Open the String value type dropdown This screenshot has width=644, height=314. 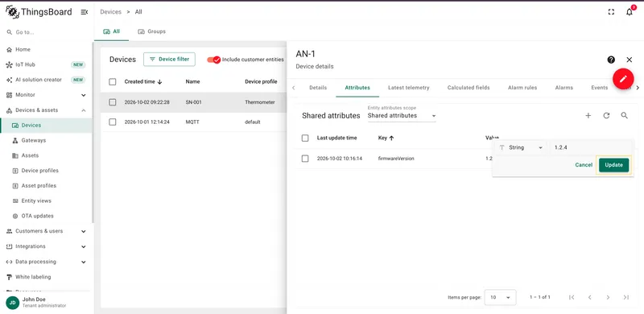coord(521,147)
